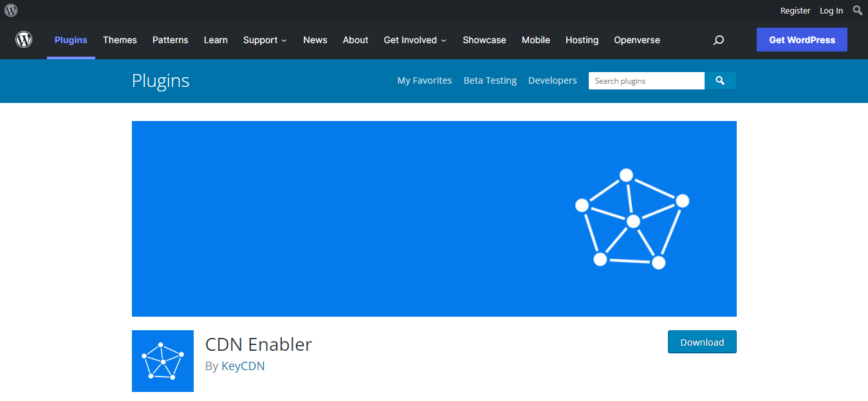Screen dimensions: 868x401
Task: Click the CDN Enabler banner image
Action: pyautogui.click(x=434, y=219)
